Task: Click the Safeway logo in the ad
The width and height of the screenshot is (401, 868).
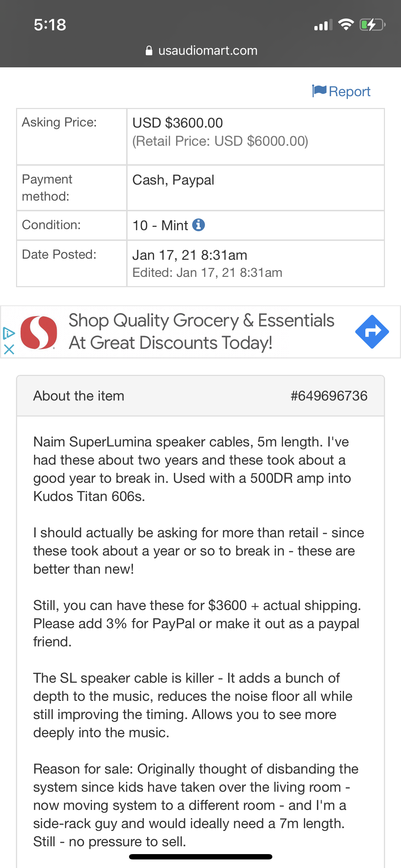Action: (38, 332)
